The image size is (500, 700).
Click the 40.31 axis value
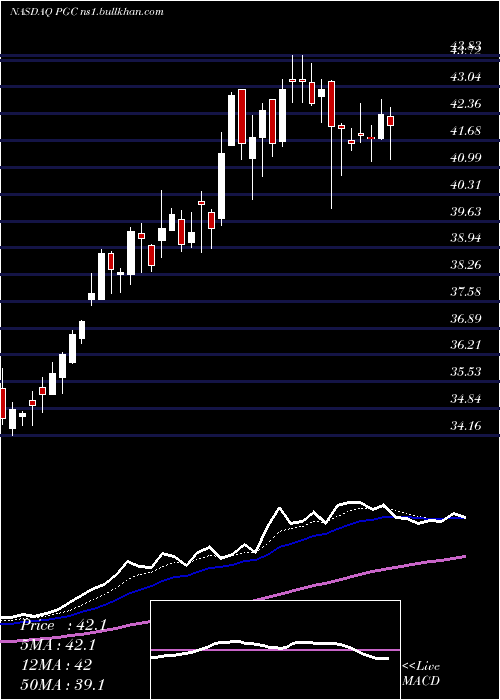(x=466, y=184)
